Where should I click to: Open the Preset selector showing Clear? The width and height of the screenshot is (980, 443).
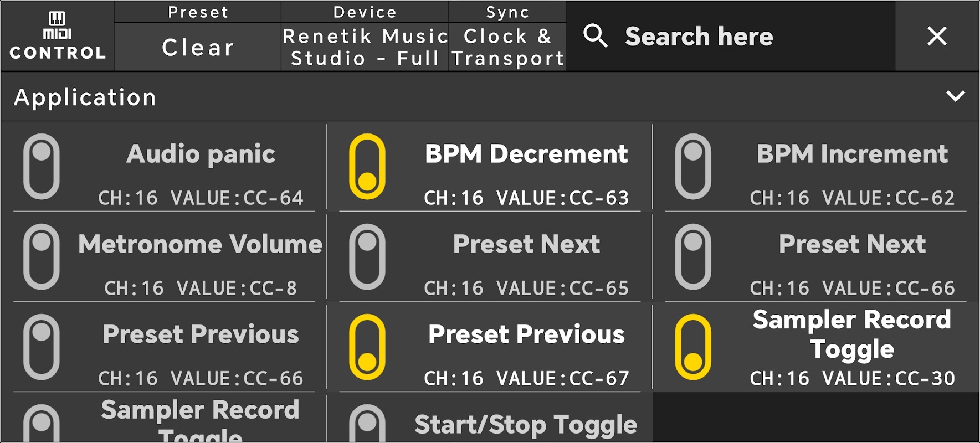[198, 47]
